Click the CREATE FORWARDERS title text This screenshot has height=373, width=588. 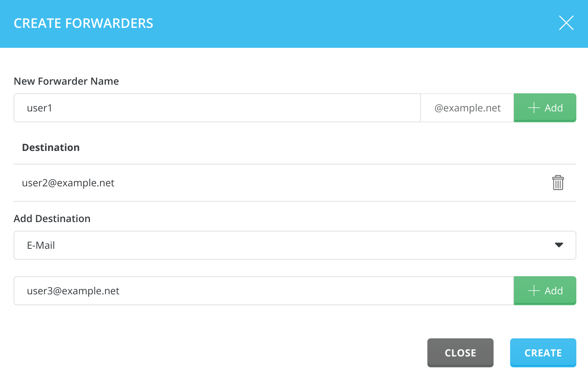click(84, 23)
